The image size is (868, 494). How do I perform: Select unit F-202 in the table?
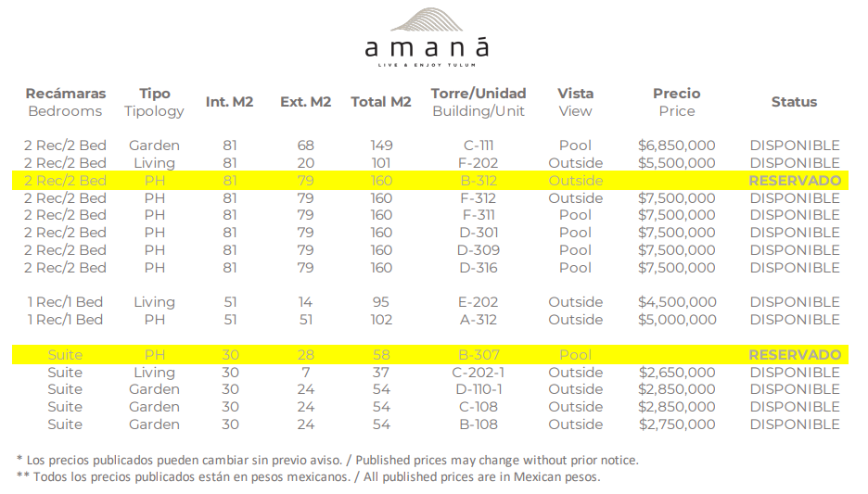coord(478,163)
